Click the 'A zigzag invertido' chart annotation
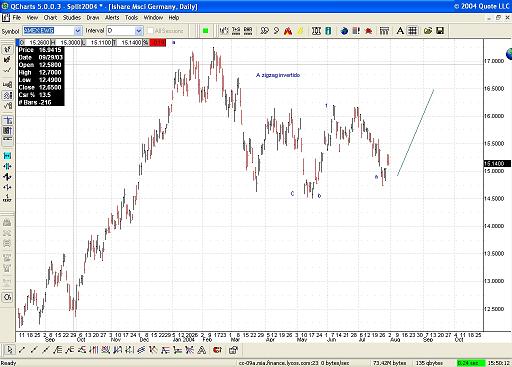 tap(278, 75)
